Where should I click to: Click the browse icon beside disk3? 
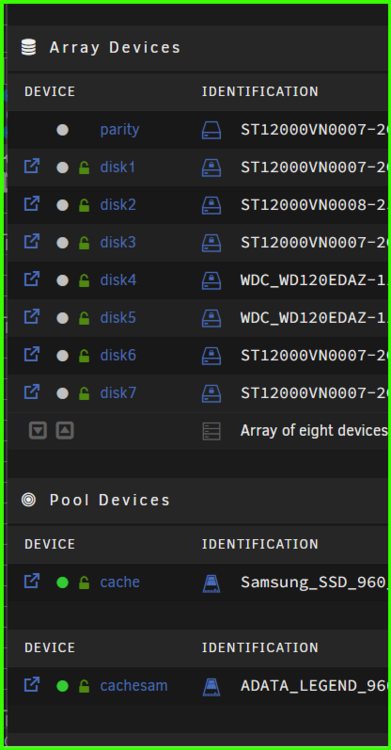(x=32, y=242)
